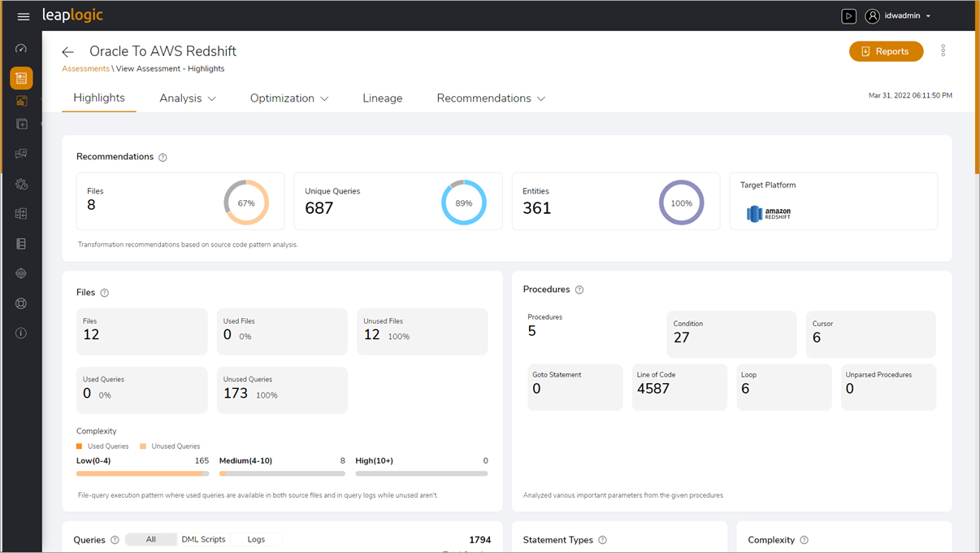This screenshot has width=980, height=553.
Task: Open the chat bubbles icon in sidebar
Action: pos(21,154)
